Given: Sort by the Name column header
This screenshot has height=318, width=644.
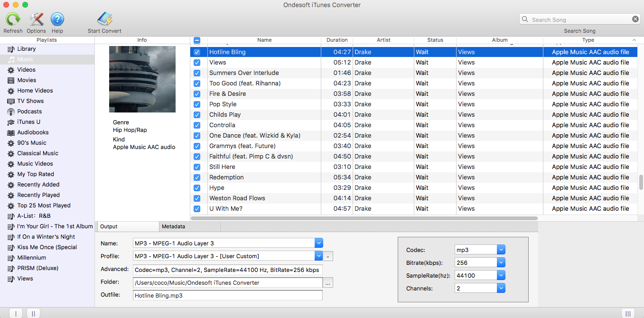Looking at the screenshot, I should click(x=264, y=40).
